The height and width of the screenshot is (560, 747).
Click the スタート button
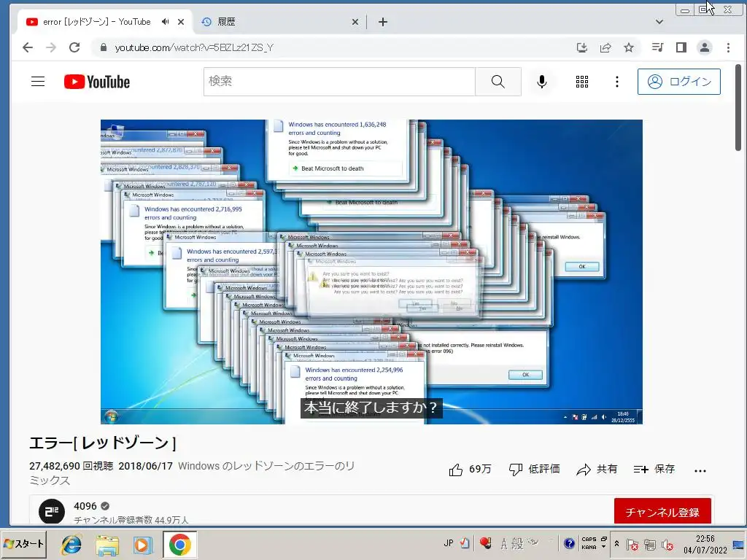point(23,544)
